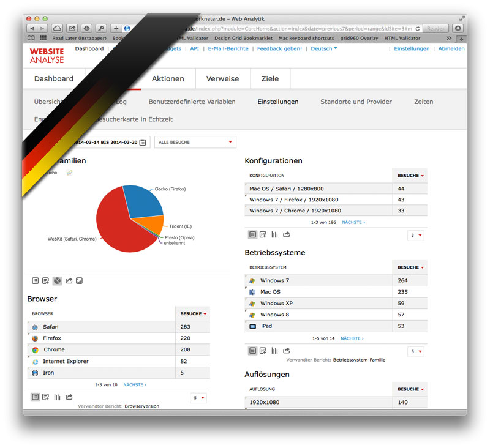Viewport: 490px width, 448px height.
Task: Show more metrics for the Browser table
Action: (x=45, y=397)
